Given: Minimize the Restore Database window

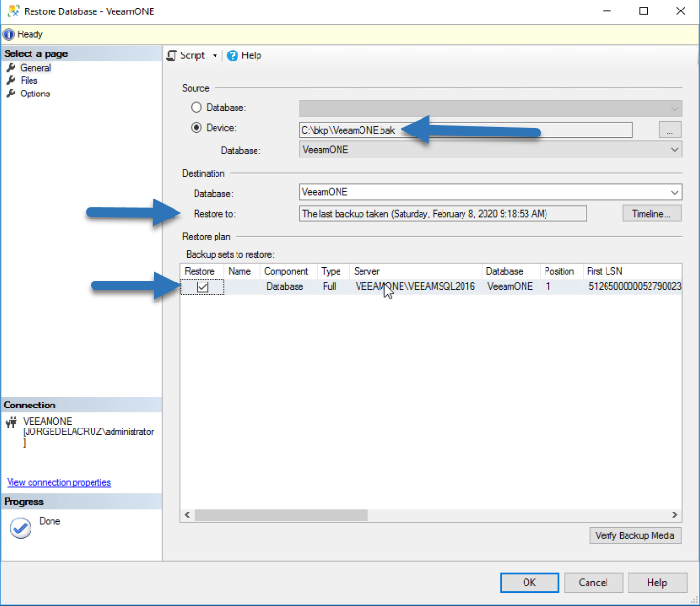Looking at the screenshot, I should click(607, 10).
